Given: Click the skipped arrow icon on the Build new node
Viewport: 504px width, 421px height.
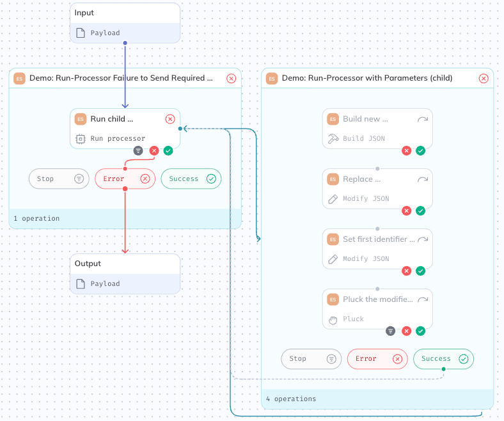Looking at the screenshot, I should 423,119.
